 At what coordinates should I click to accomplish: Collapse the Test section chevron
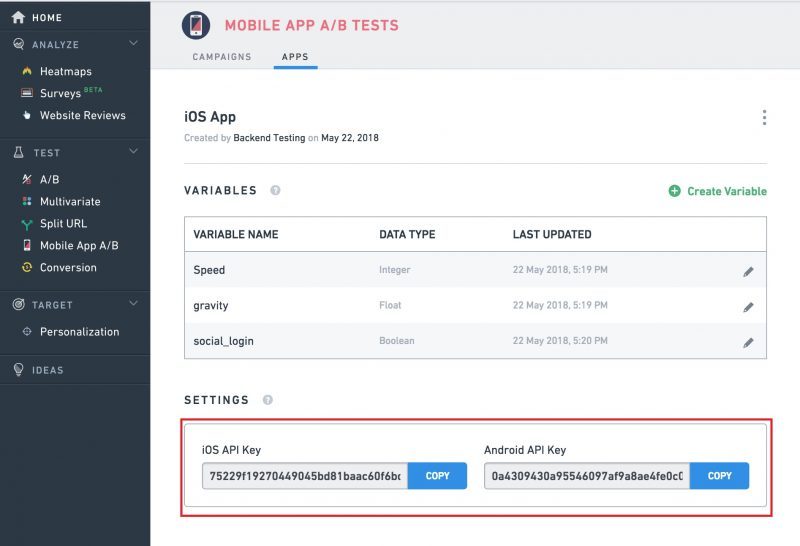(133, 151)
